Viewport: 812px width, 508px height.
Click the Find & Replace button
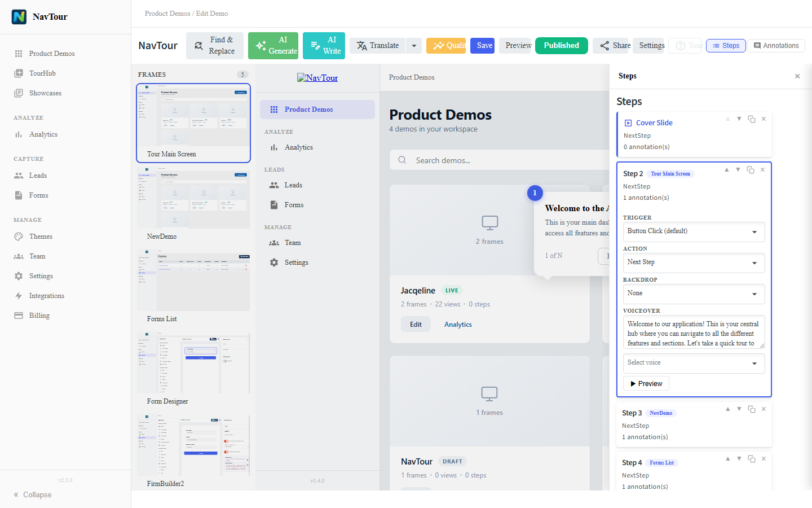(x=215, y=46)
